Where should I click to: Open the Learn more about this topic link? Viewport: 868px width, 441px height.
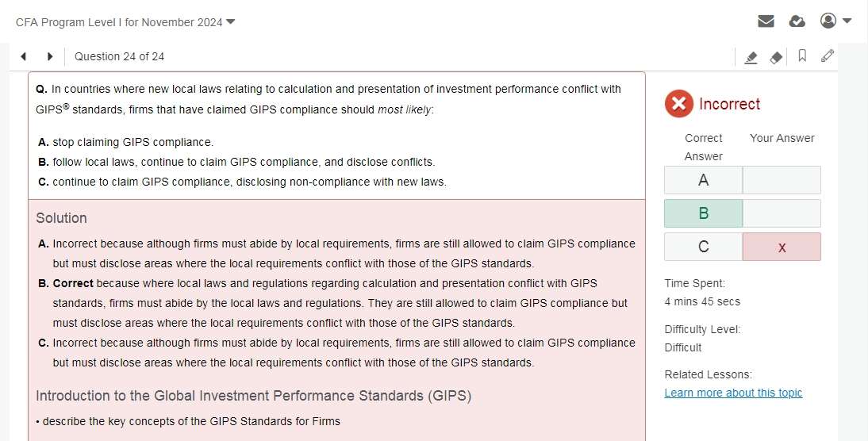(733, 393)
